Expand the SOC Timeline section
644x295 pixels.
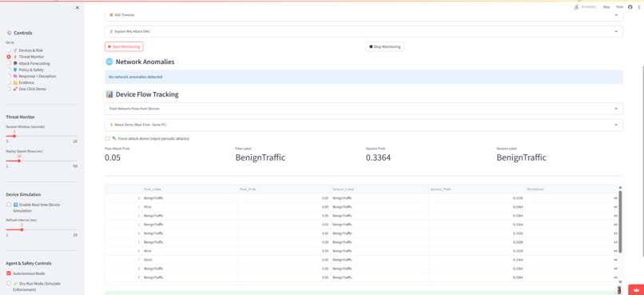[364, 15]
